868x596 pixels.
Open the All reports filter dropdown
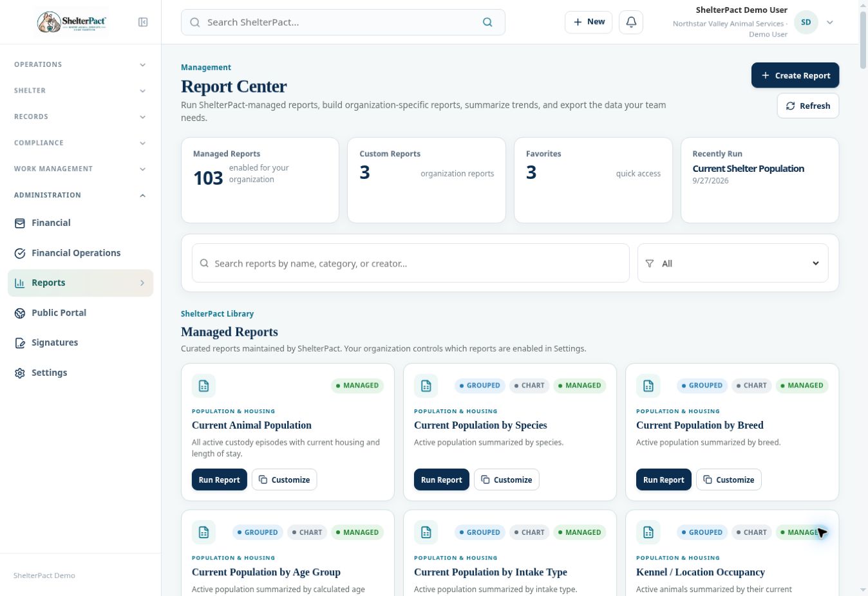pos(733,263)
